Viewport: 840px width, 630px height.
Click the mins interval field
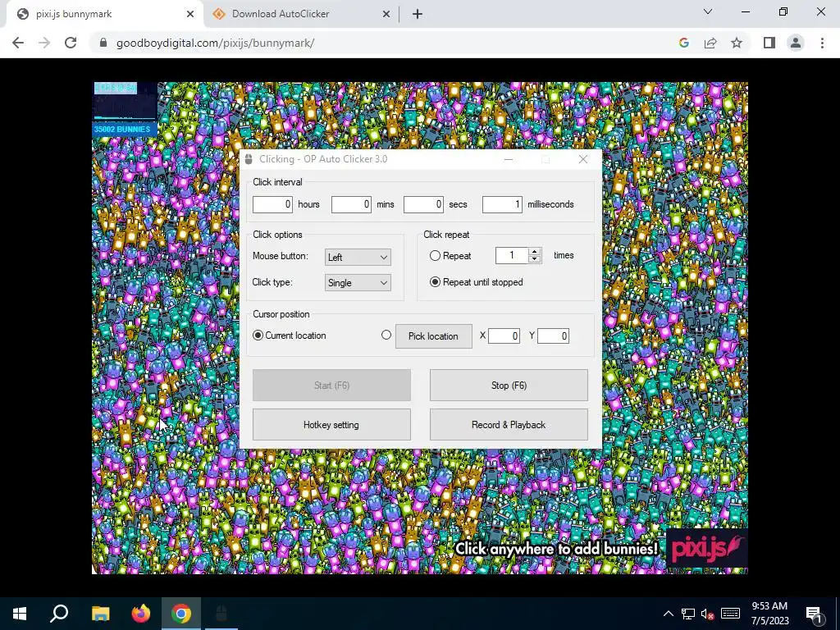(351, 204)
